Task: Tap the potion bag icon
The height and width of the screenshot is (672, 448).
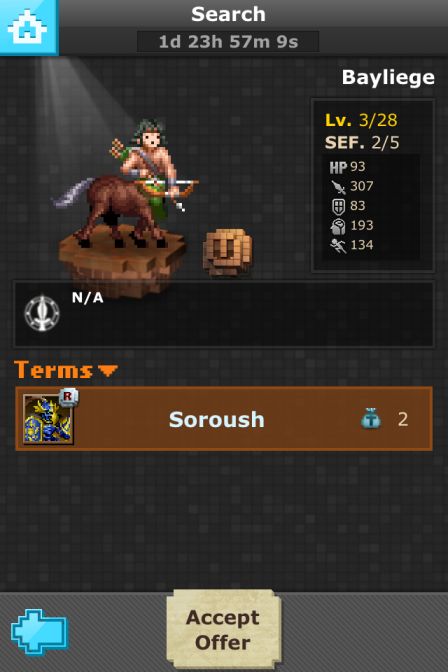Action: pyautogui.click(x=371, y=419)
